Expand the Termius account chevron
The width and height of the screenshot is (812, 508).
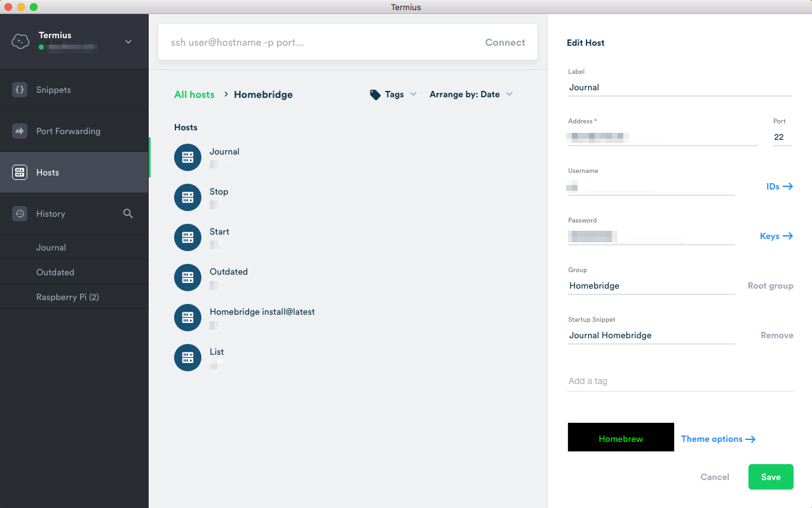(128, 42)
